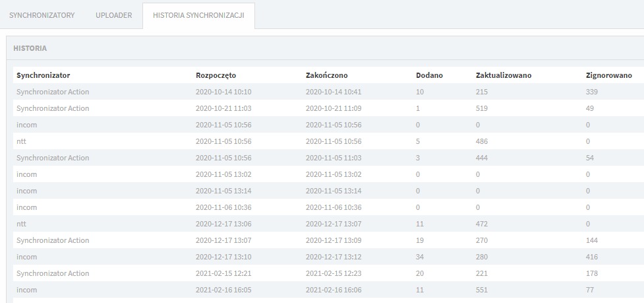Click Zaktualizowano value 551
Image resolution: width=644 pixels, height=303 pixels.
click(x=482, y=289)
